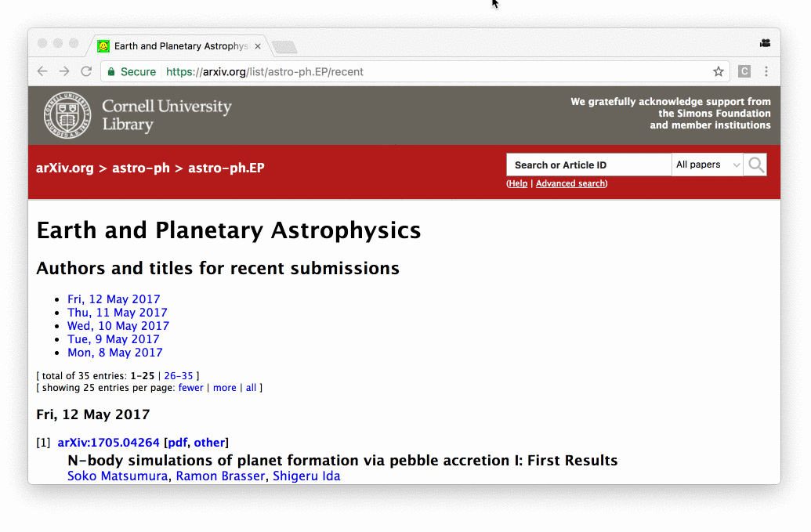Click more entries per page

coord(224,388)
